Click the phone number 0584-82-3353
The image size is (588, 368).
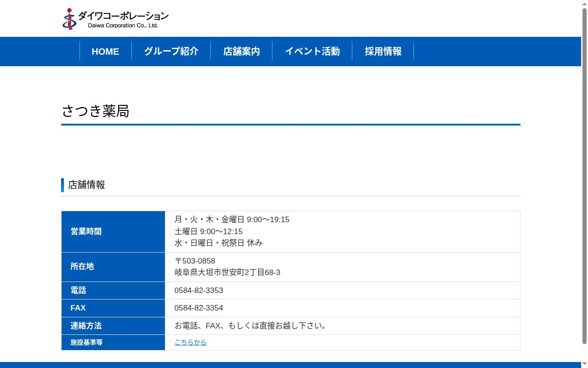tap(199, 290)
